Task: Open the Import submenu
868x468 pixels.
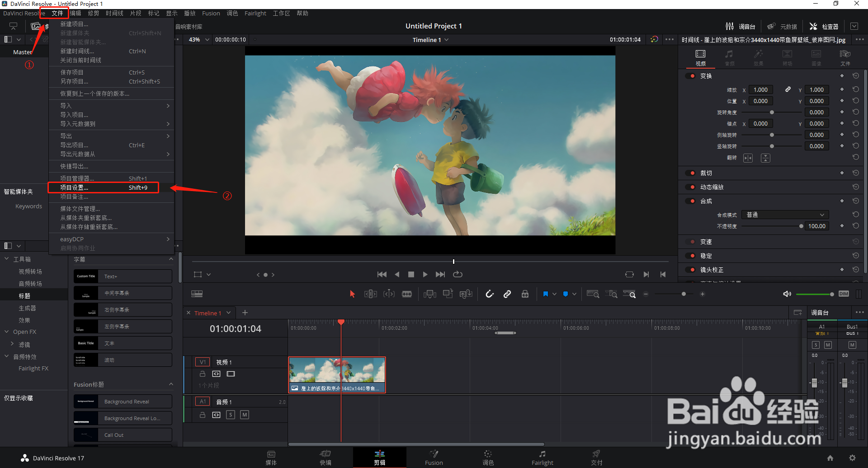Action: point(111,106)
